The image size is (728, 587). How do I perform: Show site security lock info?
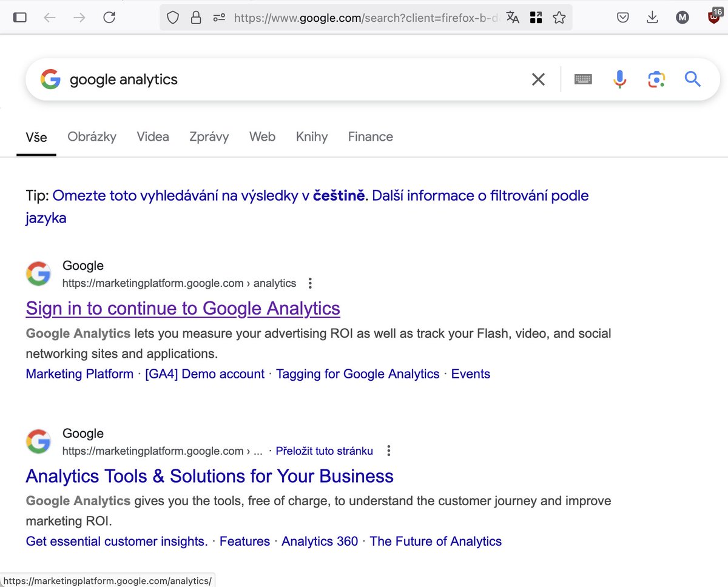tap(196, 18)
